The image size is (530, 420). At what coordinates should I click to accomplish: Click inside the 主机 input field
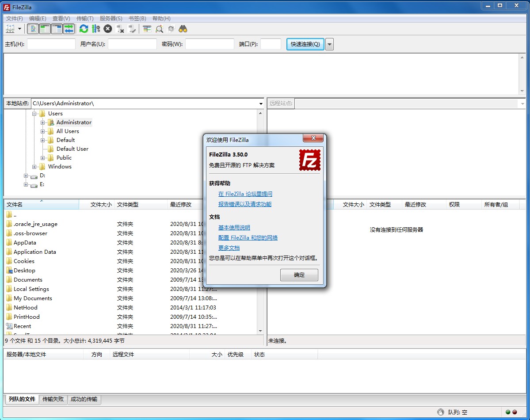coord(51,44)
